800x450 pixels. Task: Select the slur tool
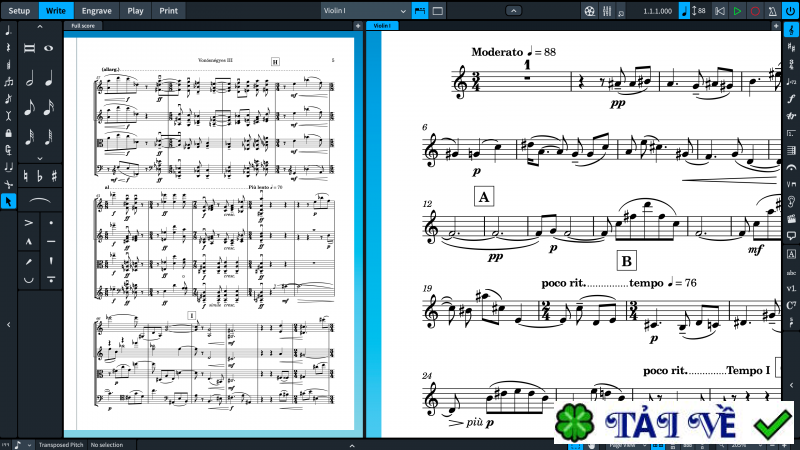click(x=40, y=201)
